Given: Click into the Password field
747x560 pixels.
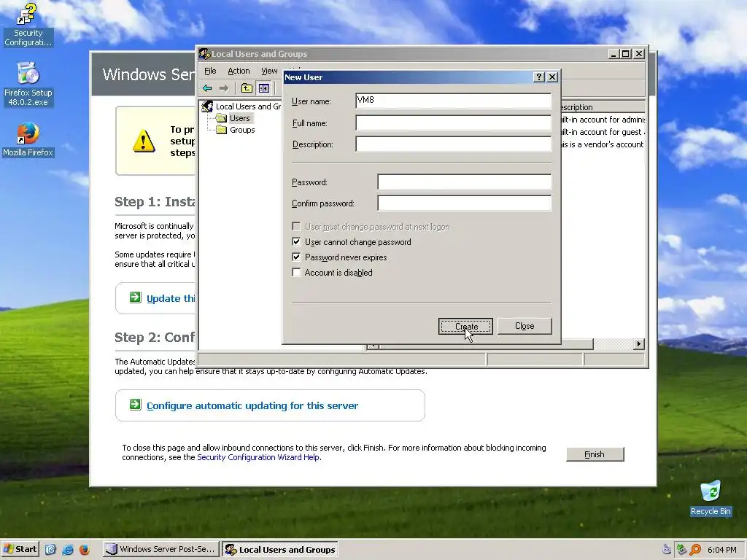Looking at the screenshot, I should [465, 182].
